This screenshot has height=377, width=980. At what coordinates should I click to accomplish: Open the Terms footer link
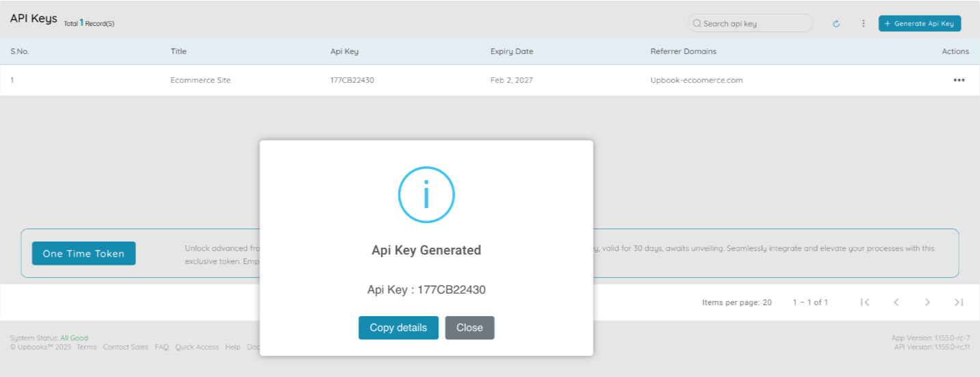click(x=86, y=348)
